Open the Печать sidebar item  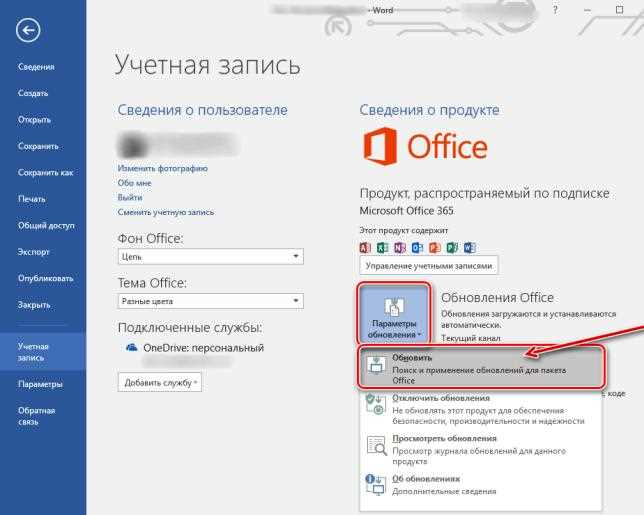pos(32,199)
